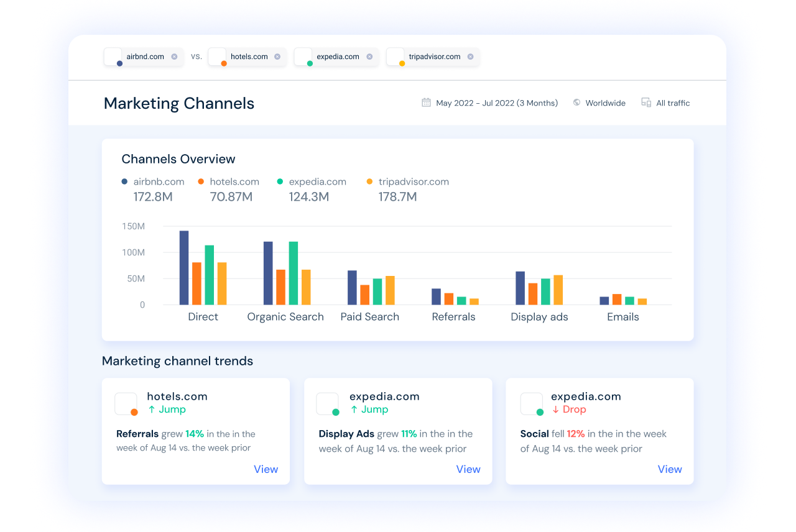View the hotels.com Referrals jump details
Viewport: 796px width, 532px height.
pos(266,469)
